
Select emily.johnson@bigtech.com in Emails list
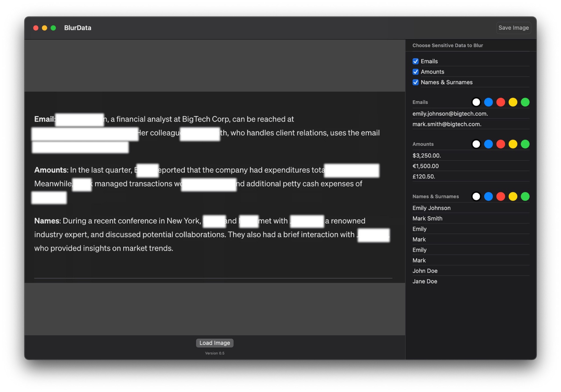[x=450, y=114]
